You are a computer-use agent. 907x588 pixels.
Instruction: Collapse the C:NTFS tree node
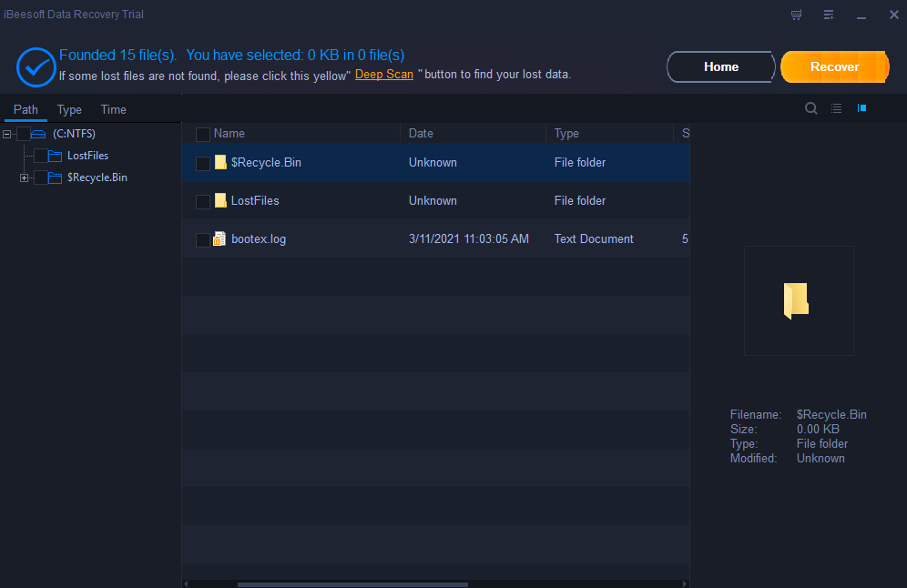click(x=7, y=134)
